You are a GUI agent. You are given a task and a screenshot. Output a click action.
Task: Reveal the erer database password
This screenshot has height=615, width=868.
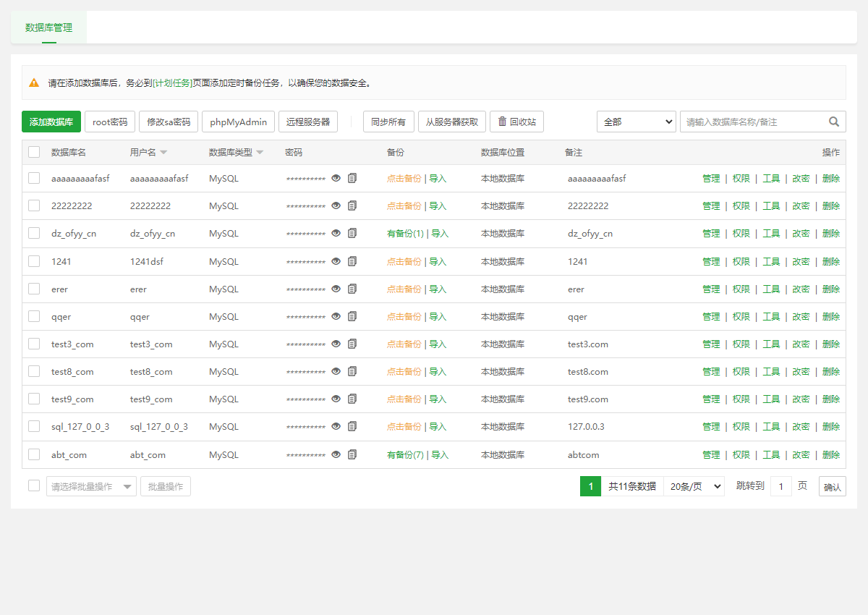pyautogui.click(x=336, y=289)
